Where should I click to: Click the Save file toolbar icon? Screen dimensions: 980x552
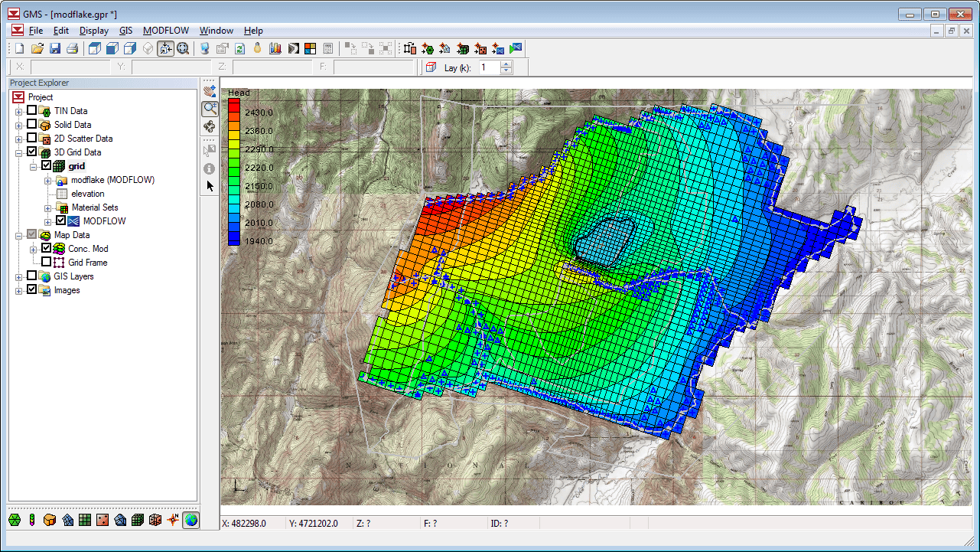pyautogui.click(x=55, y=49)
